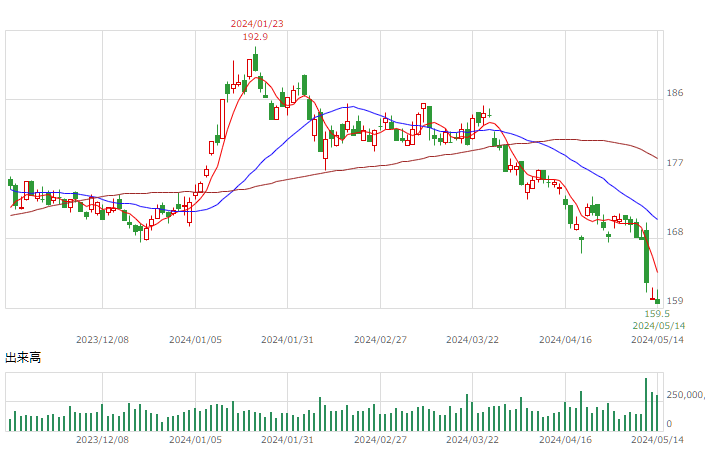Click the 186 price axis label
The height and width of the screenshot is (454, 705).
(674, 93)
